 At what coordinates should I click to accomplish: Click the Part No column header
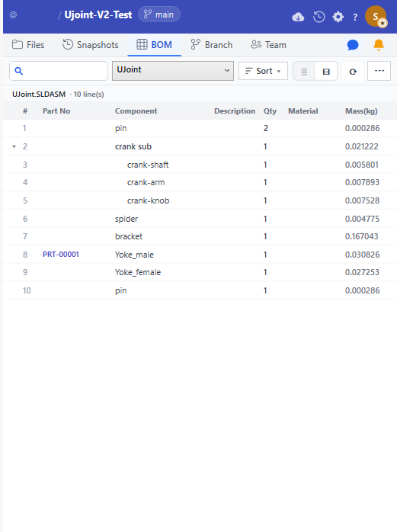pos(56,111)
